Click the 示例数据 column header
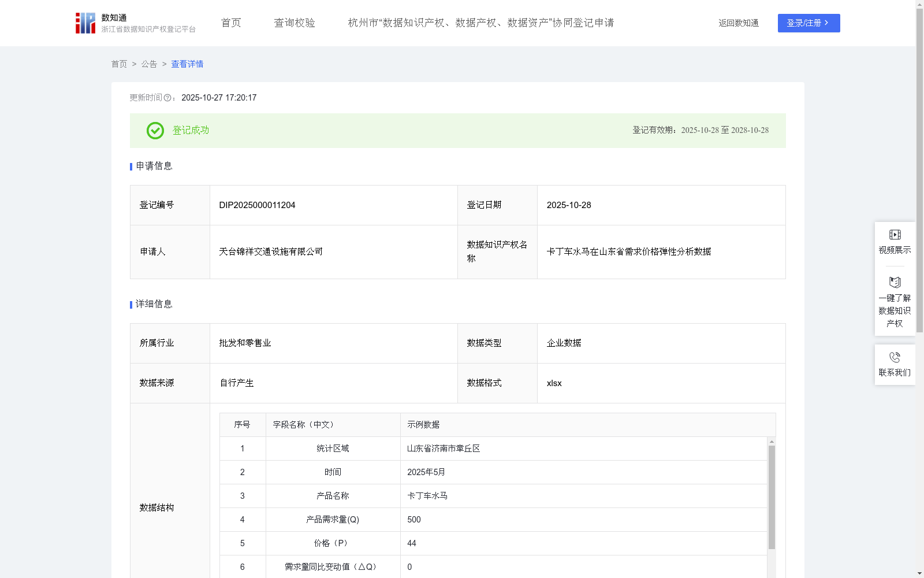Image resolution: width=924 pixels, height=578 pixels. pos(588,425)
